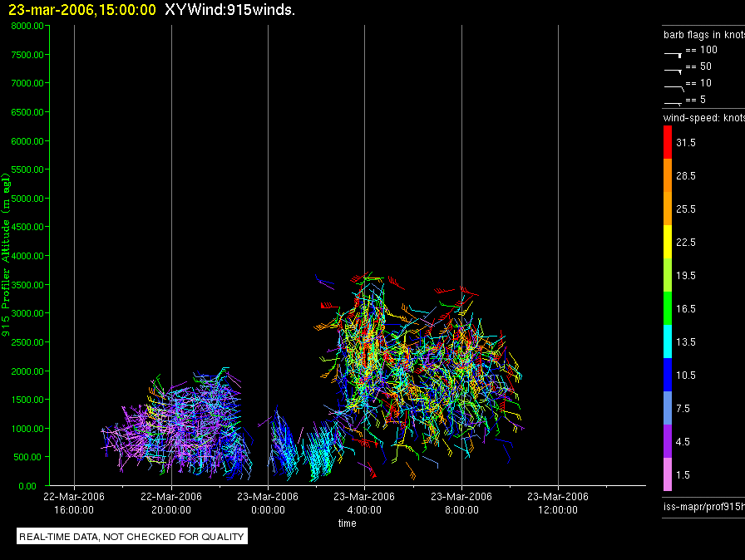
Task: Click the 23-mar-2006,15:00:00 timestamp header
Action: 82,9
